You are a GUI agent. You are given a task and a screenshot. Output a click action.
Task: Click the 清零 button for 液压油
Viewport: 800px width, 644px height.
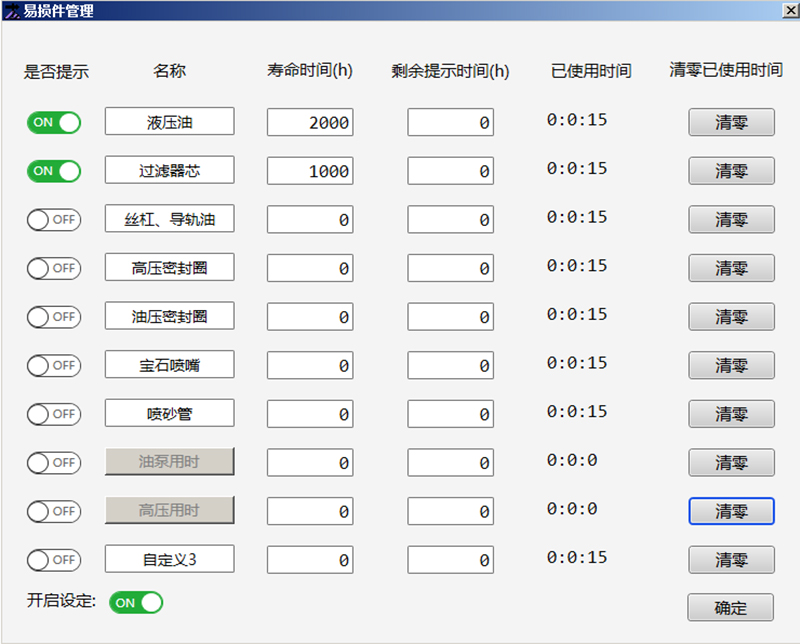tap(731, 122)
